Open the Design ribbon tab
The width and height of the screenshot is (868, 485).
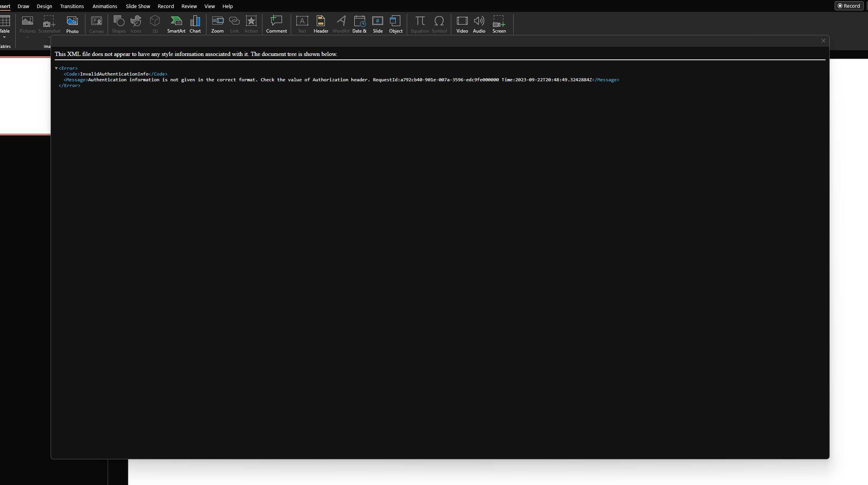coord(44,6)
